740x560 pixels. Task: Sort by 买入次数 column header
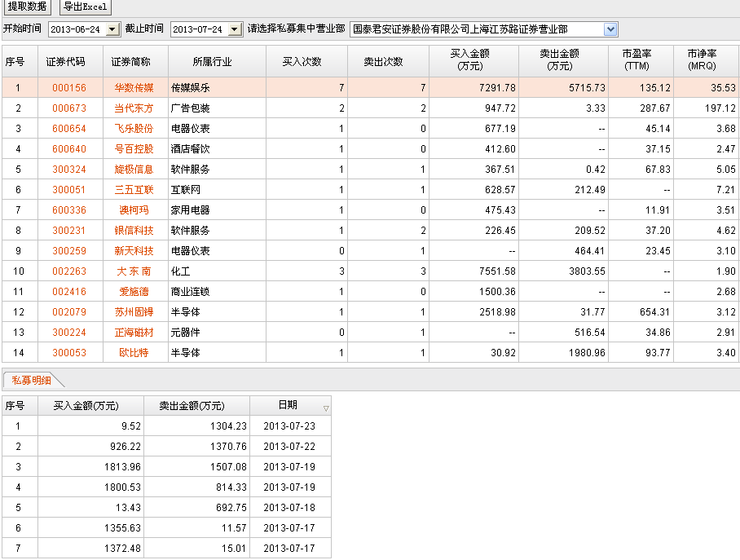(302, 62)
